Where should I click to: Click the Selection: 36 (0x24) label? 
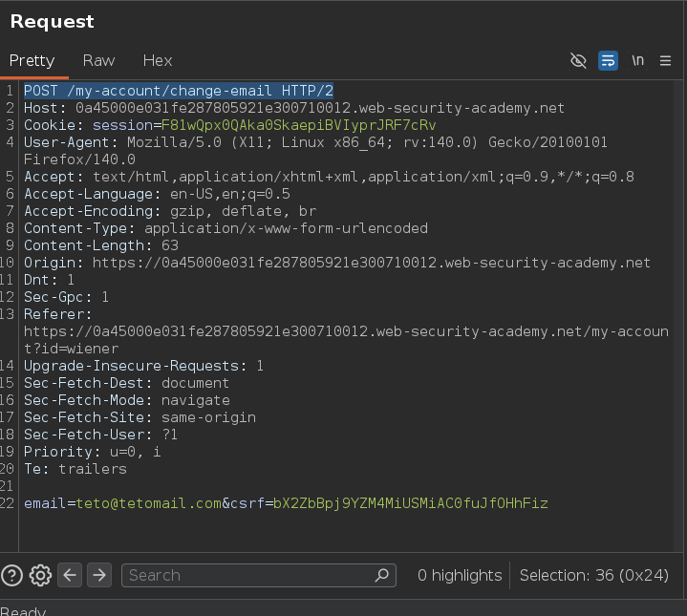pos(594,575)
